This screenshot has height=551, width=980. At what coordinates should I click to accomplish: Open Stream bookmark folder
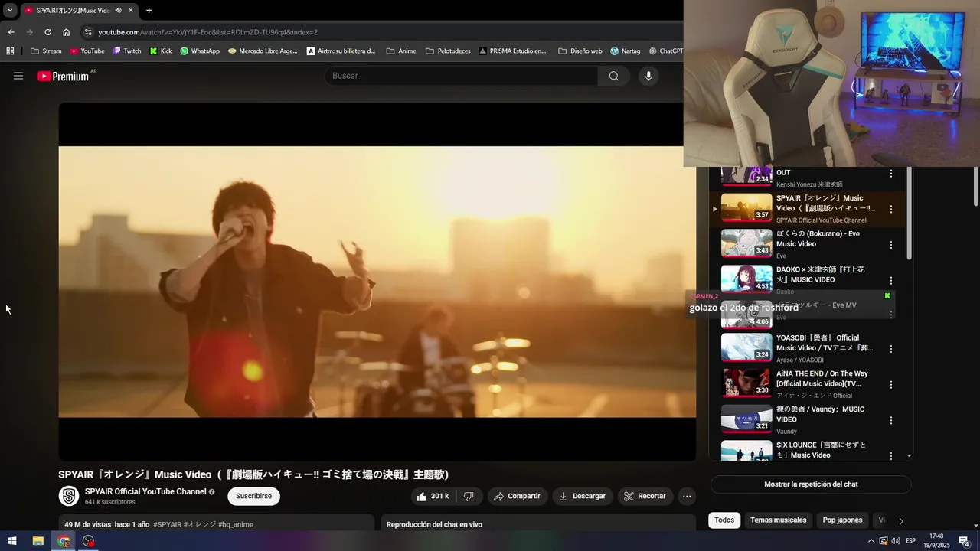click(46, 51)
